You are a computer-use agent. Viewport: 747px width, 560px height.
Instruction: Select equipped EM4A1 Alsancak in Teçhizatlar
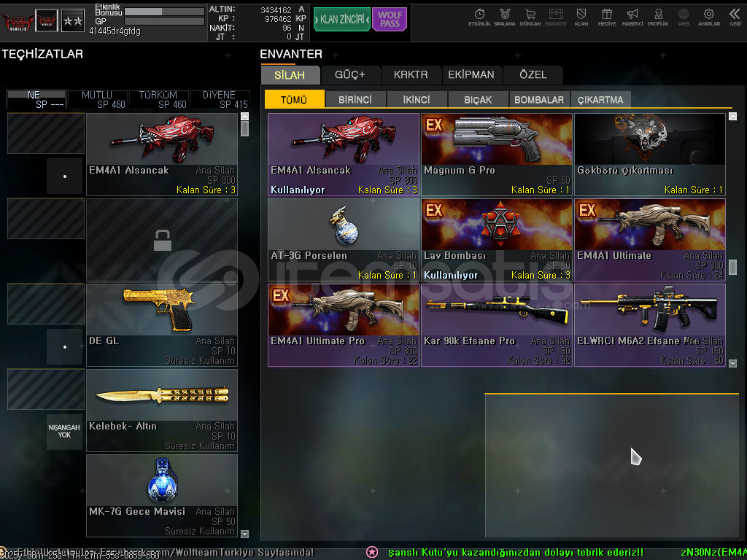(x=162, y=155)
